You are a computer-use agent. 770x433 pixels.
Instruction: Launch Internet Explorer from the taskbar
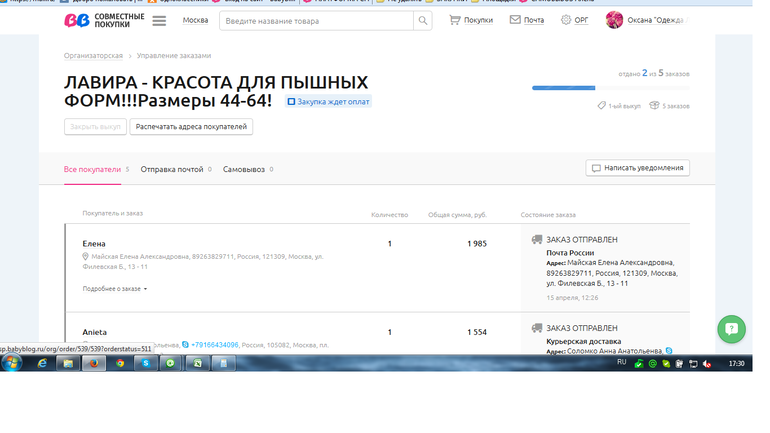(42, 363)
